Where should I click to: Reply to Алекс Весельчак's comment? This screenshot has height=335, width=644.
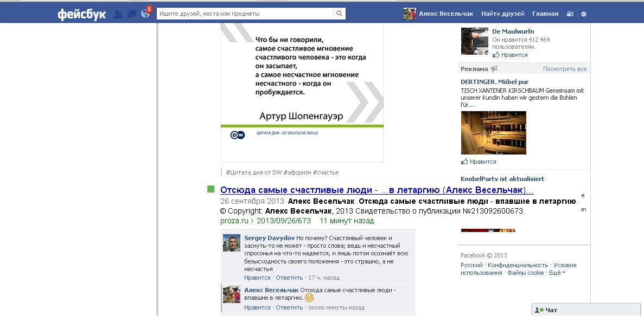[289, 307]
